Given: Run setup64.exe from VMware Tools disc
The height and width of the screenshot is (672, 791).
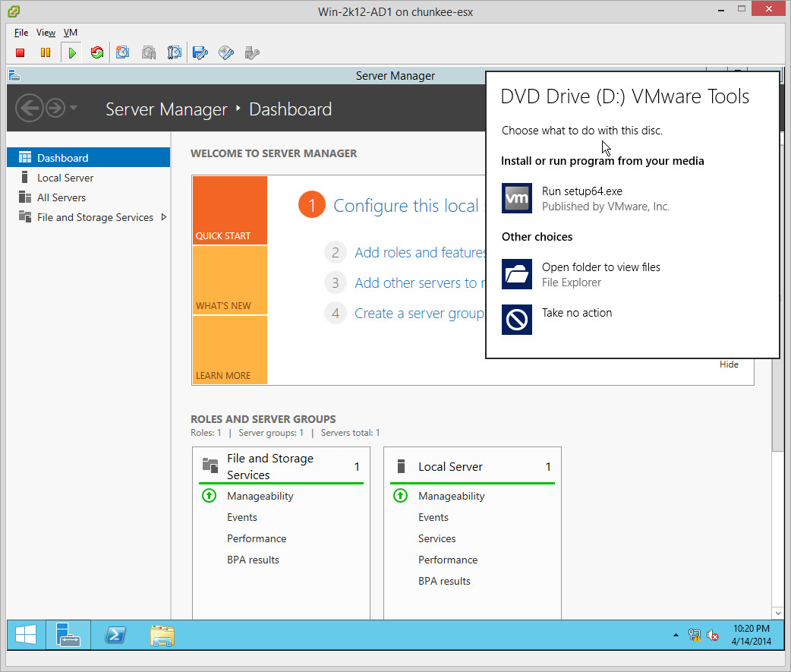Looking at the screenshot, I should 582,198.
